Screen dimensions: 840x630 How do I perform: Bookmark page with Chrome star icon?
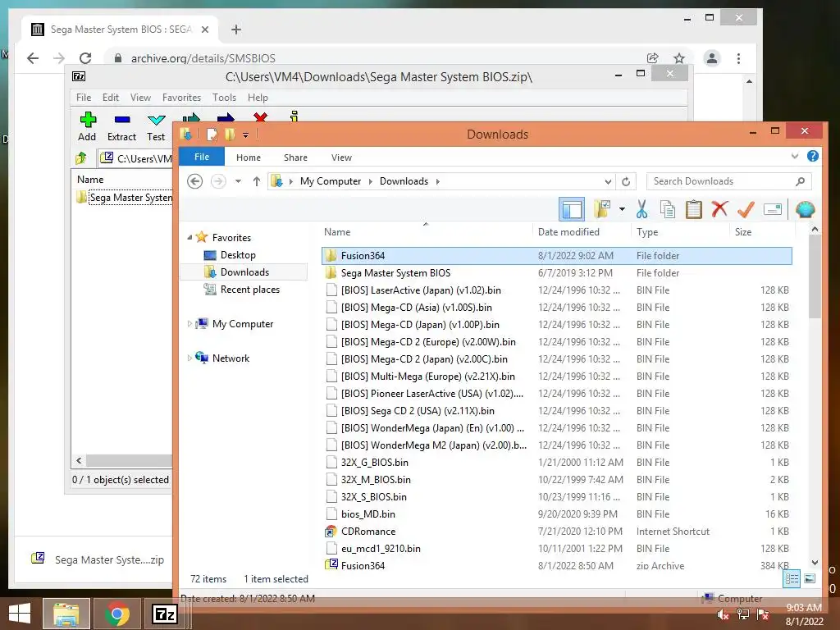(679, 58)
